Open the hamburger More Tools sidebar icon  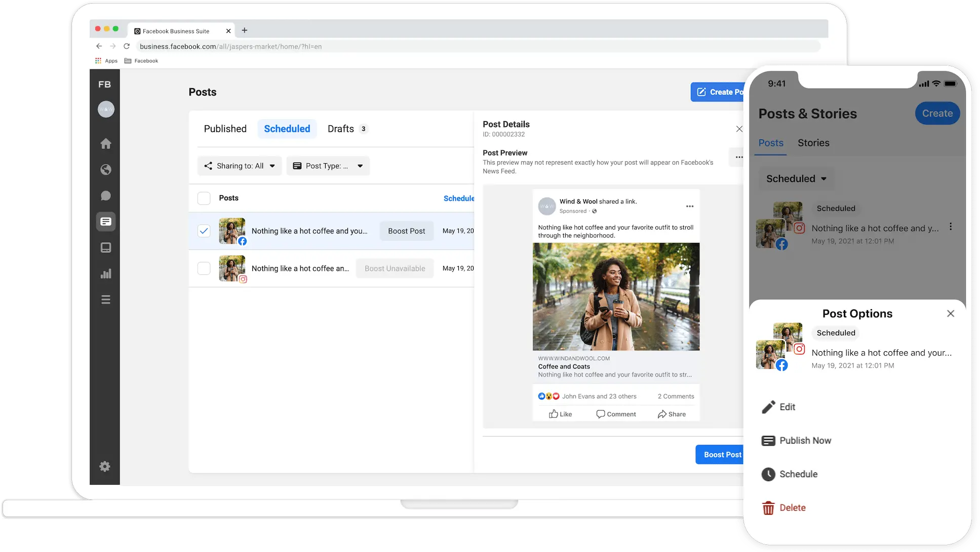[105, 300]
